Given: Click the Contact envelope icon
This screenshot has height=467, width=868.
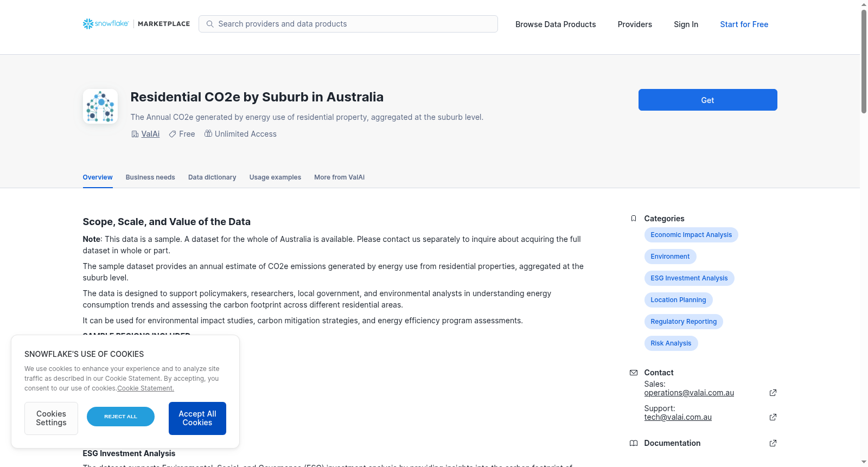Looking at the screenshot, I should coord(634,373).
